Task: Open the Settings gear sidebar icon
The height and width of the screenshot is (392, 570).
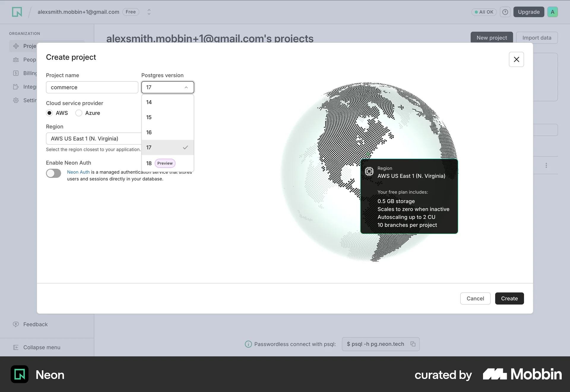Action: 16,100
